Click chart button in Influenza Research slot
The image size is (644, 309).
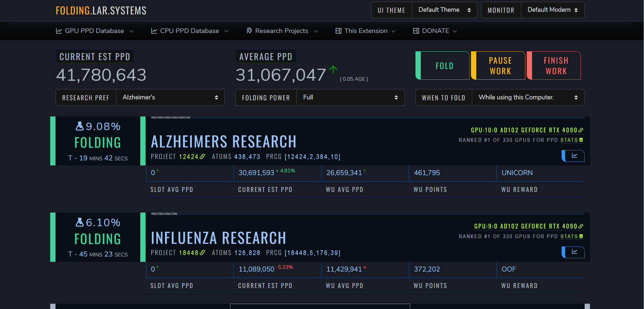coord(573,252)
